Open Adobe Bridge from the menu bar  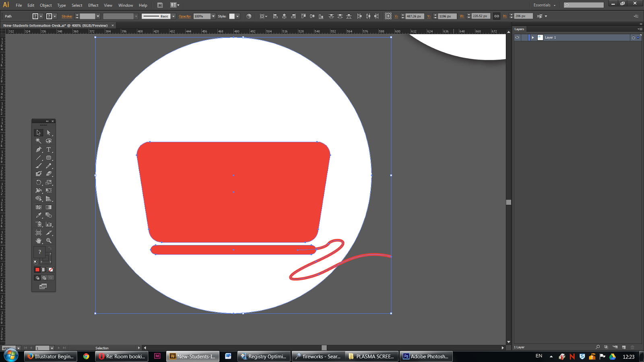click(x=160, y=5)
